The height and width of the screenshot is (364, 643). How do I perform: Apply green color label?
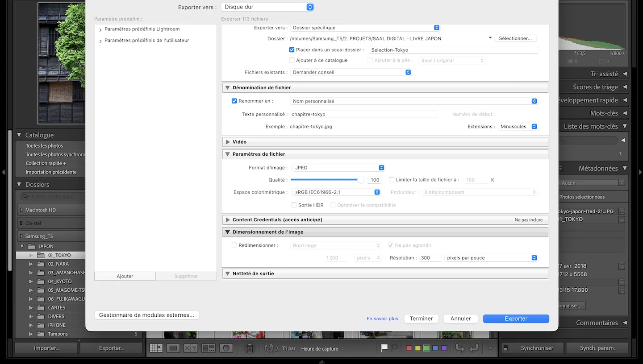tap(426, 348)
